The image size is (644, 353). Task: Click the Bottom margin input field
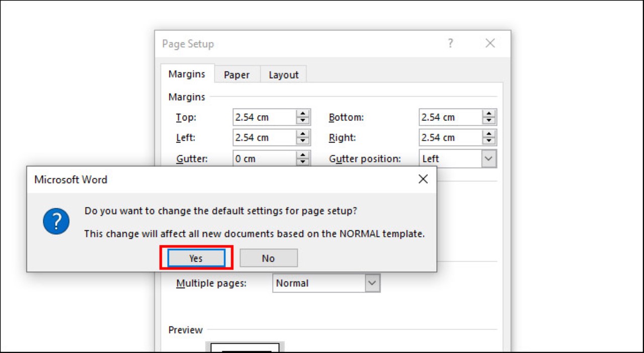click(x=450, y=117)
